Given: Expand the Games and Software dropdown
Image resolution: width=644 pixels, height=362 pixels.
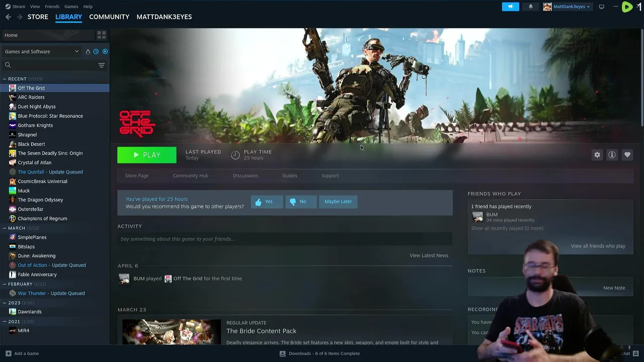Looking at the screenshot, I should [42, 51].
